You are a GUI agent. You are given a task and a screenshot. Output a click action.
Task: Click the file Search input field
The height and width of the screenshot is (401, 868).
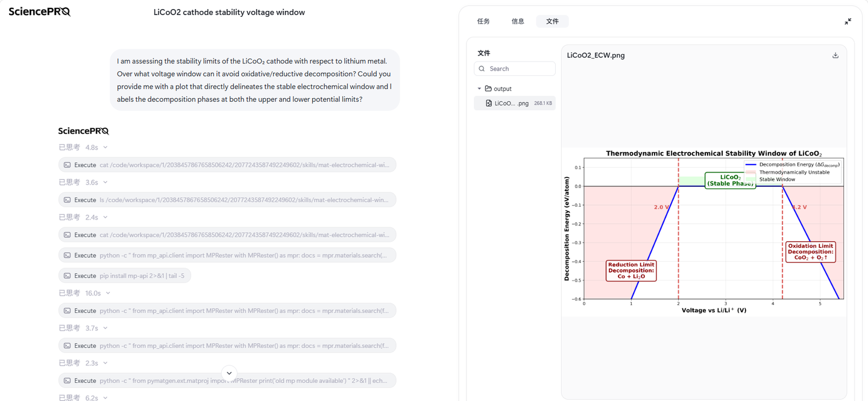pos(515,69)
